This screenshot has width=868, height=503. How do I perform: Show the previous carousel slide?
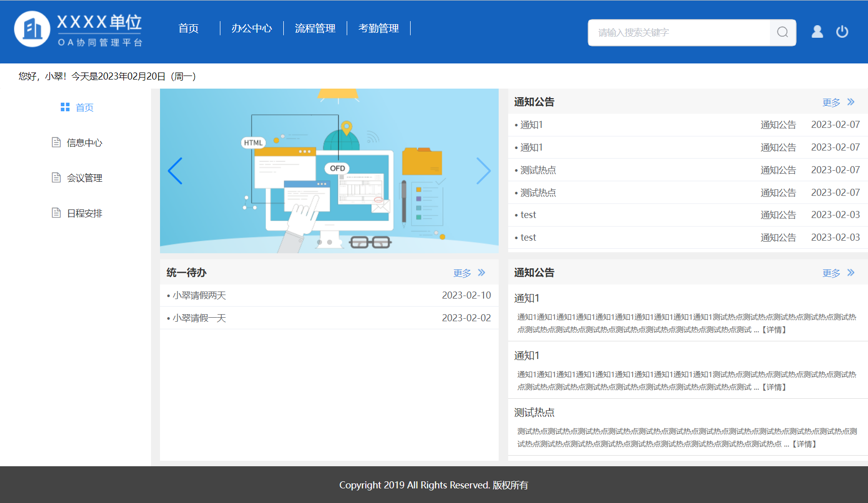click(175, 171)
